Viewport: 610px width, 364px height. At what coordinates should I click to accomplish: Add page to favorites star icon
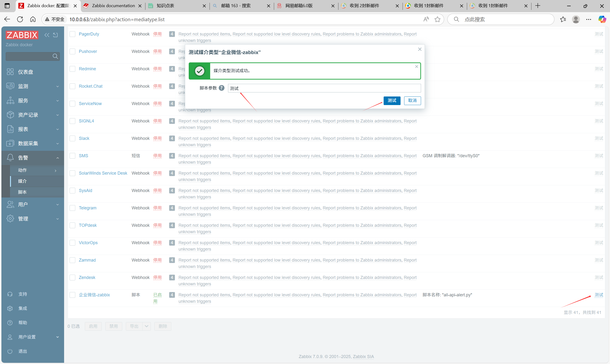(x=437, y=19)
